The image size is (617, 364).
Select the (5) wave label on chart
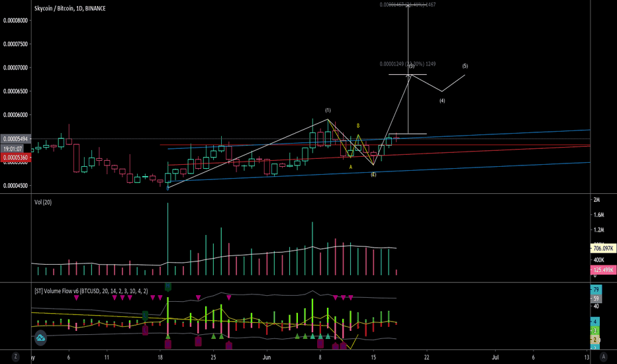point(465,66)
